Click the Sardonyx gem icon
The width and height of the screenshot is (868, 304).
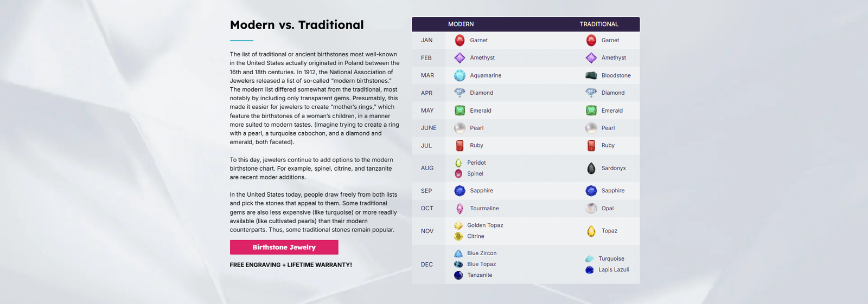pos(591,168)
